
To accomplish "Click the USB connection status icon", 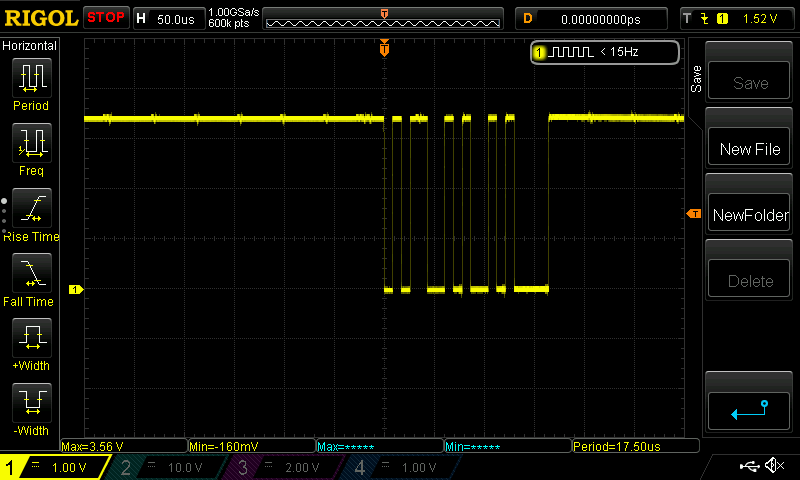I will [x=749, y=466].
